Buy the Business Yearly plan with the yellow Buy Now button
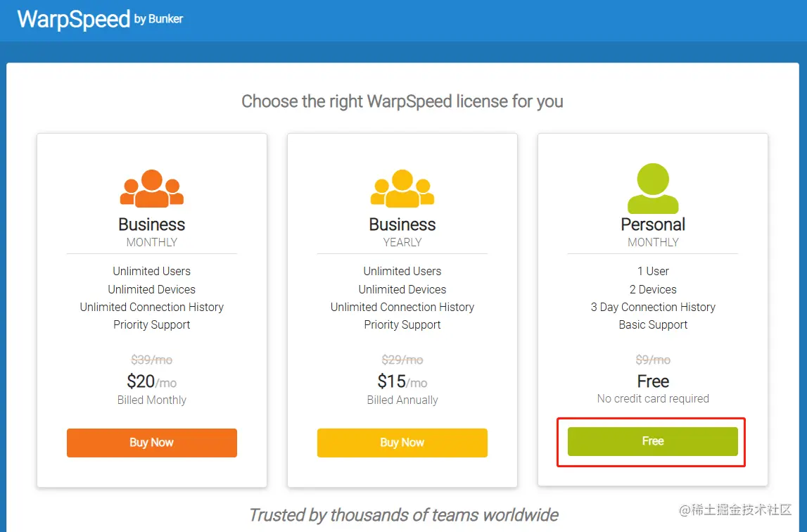 pos(402,443)
